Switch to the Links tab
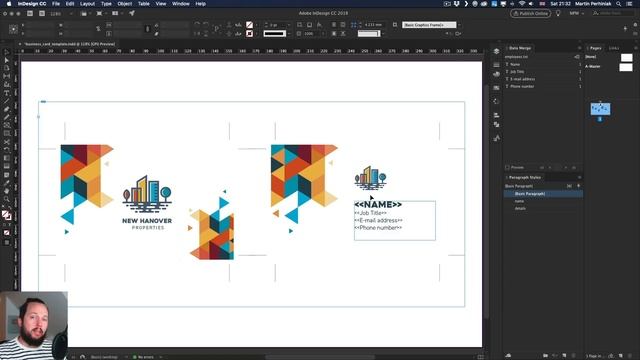This screenshot has height=360, width=640. 614,48
